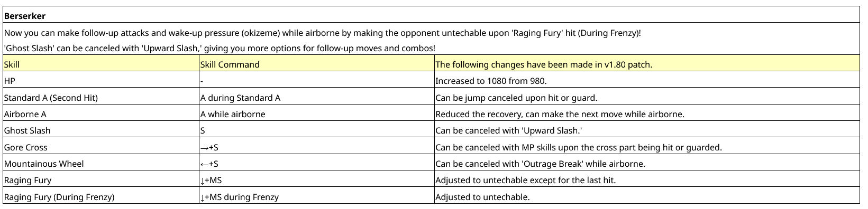The image size is (868, 209).
Task: Select the Skill Command column header
Action: pyautogui.click(x=317, y=64)
